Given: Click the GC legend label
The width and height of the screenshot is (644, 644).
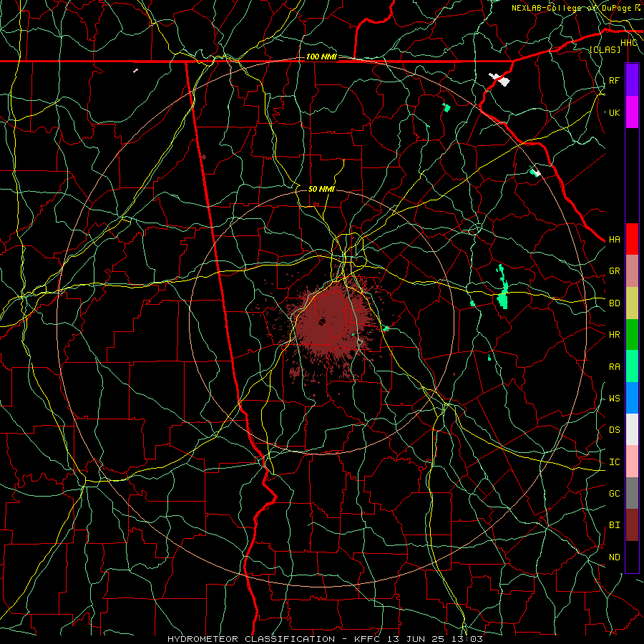Looking at the screenshot, I should point(614,494).
